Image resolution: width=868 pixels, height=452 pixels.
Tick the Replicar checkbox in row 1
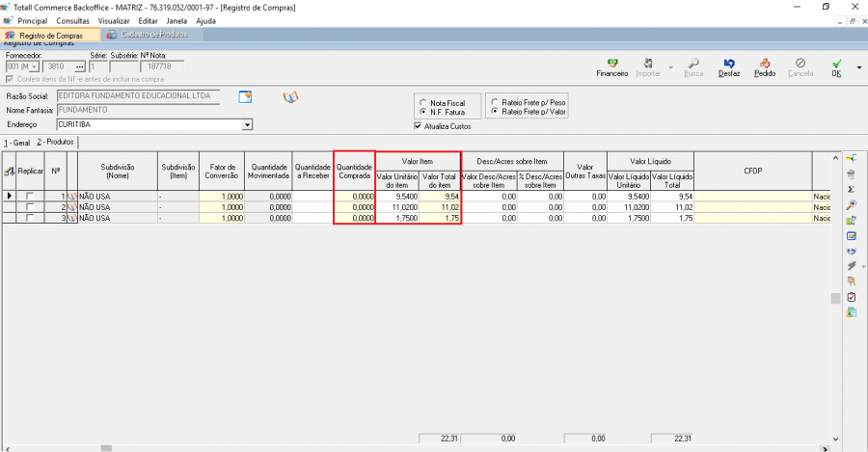click(x=31, y=196)
